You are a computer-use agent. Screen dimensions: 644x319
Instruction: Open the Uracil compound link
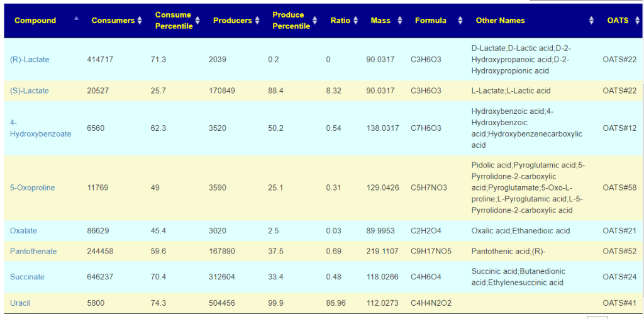pyautogui.click(x=20, y=303)
